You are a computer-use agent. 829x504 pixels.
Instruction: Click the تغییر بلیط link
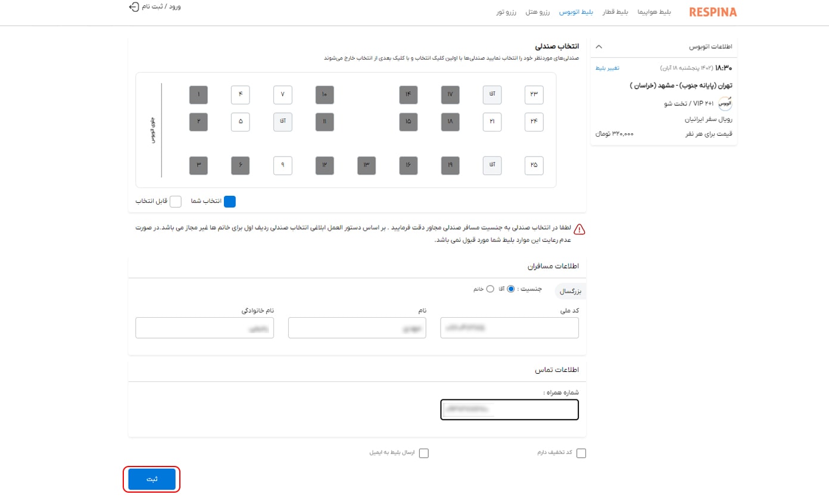pos(609,67)
